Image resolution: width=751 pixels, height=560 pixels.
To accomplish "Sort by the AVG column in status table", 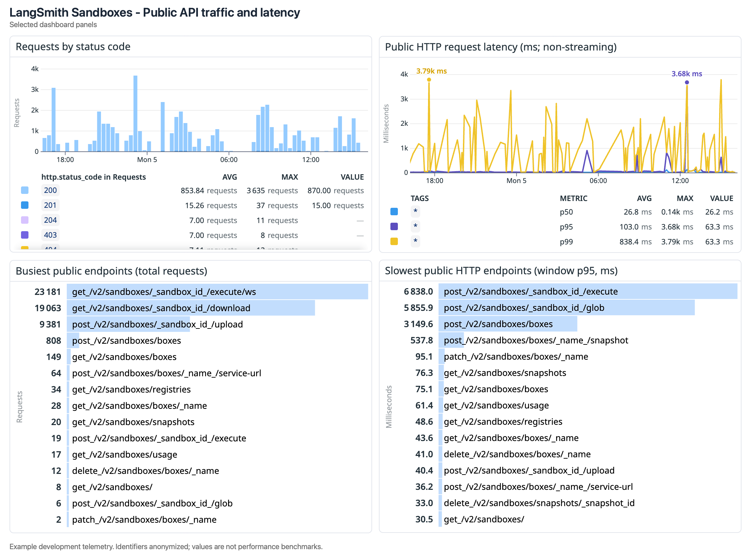I will 229,177.
